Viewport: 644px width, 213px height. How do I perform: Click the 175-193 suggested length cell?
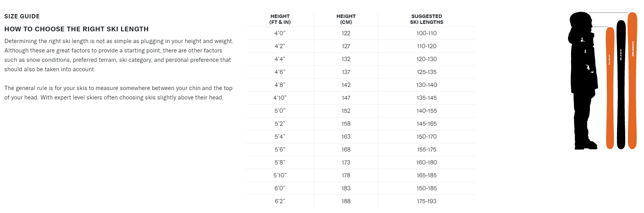coord(427,201)
